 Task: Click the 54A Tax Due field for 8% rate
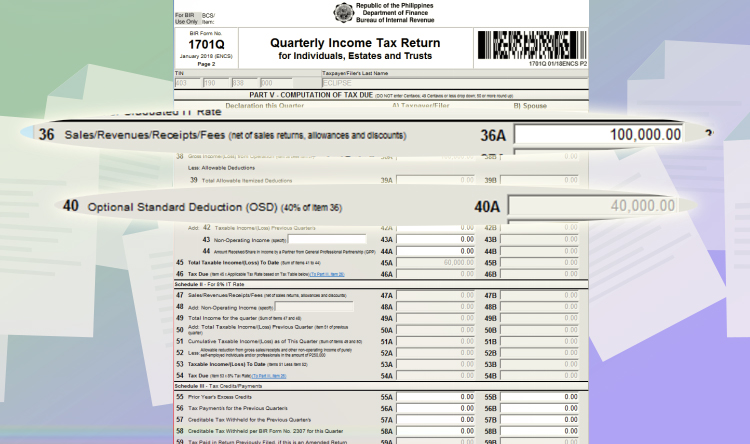[x=436, y=376]
